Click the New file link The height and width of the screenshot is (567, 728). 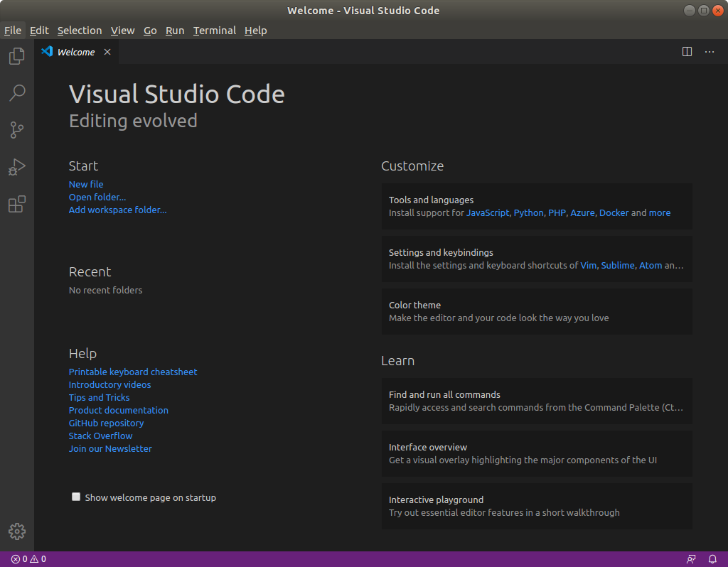[x=86, y=184]
